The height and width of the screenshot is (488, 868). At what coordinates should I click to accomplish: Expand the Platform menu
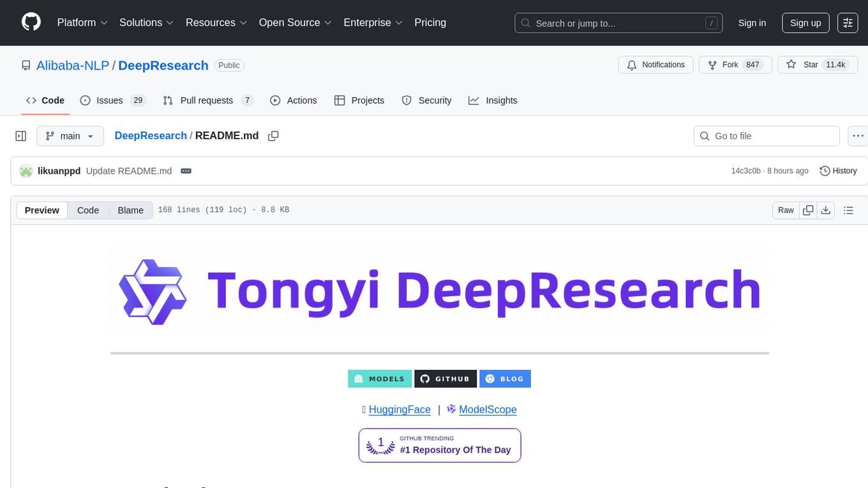pos(82,22)
